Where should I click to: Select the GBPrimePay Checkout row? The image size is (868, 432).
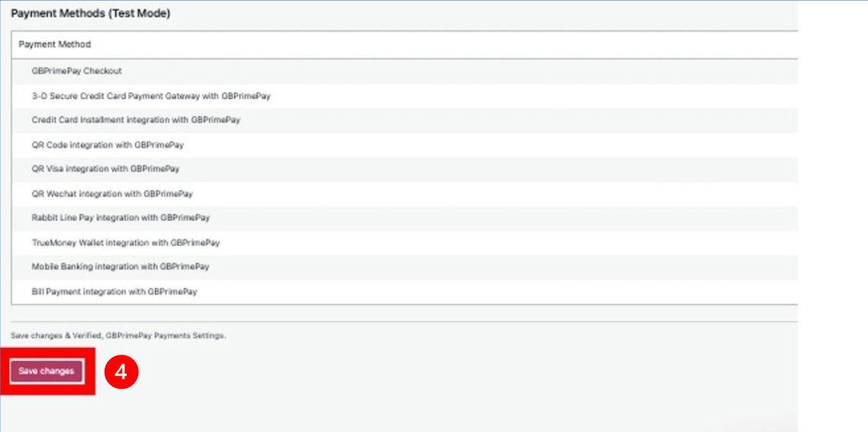coord(404,71)
